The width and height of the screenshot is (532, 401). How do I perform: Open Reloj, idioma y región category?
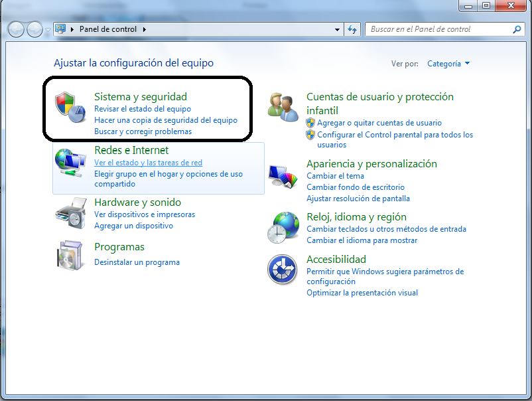pyautogui.click(x=356, y=217)
